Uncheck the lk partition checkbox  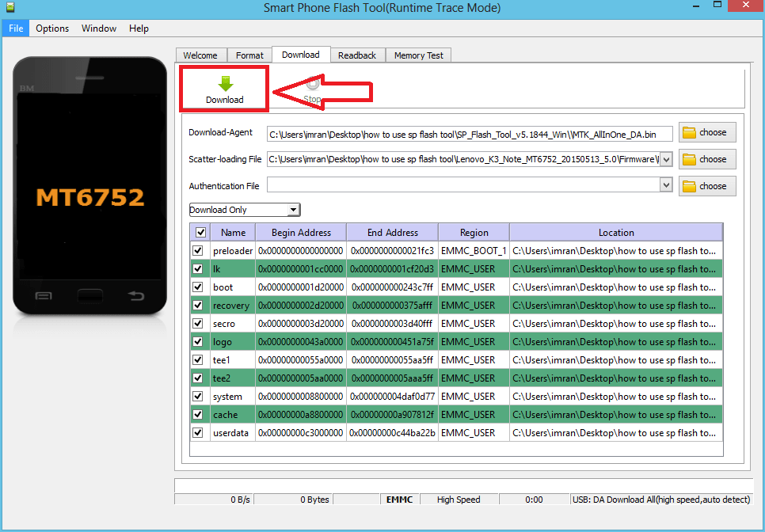(198, 268)
